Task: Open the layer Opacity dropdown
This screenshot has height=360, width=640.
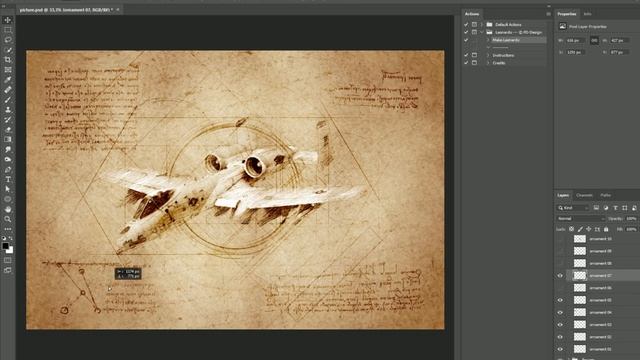Action: [x=631, y=218]
